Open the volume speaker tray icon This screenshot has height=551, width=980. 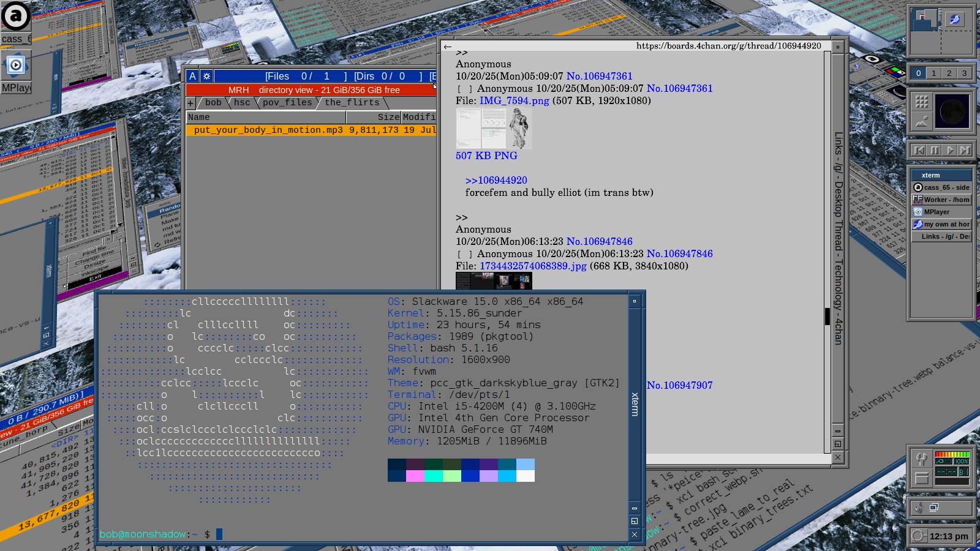tap(919, 508)
